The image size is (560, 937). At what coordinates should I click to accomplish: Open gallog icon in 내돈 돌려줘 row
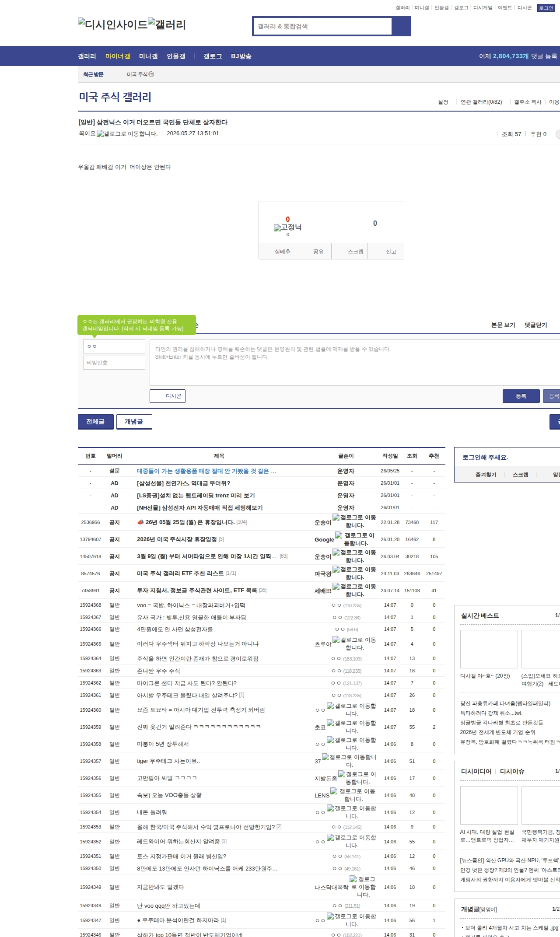click(x=352, y=812)
